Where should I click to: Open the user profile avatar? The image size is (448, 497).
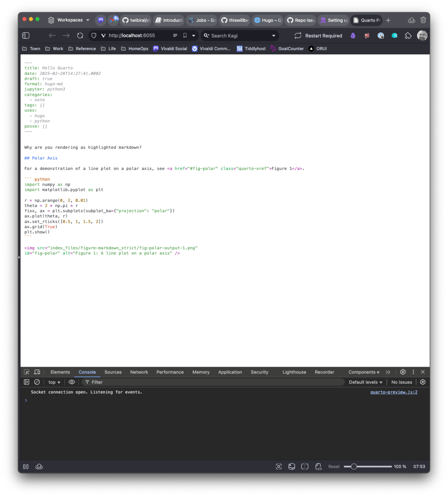(x=422, y=35)
